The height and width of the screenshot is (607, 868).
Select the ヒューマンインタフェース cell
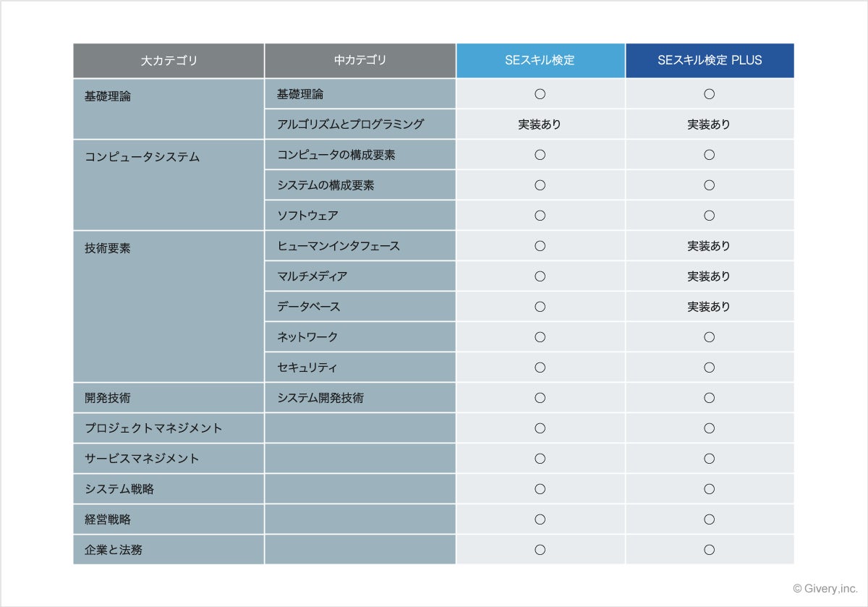360,246
